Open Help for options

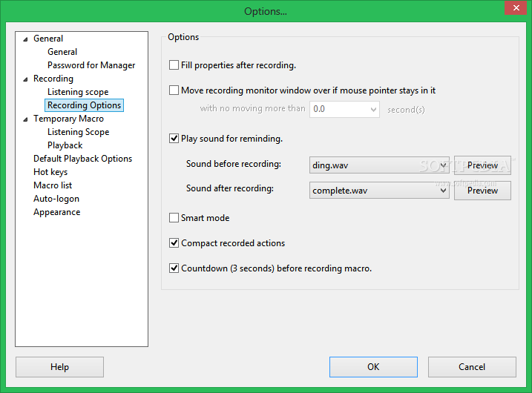[x=59, y=367]
